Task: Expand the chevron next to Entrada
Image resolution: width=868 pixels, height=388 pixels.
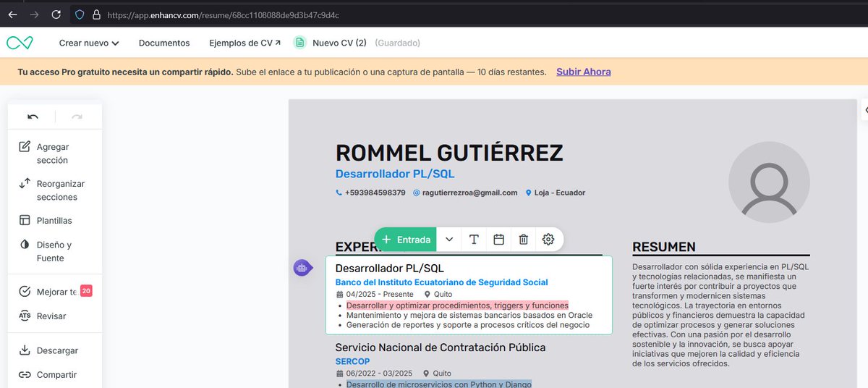Action: [449, 239]
